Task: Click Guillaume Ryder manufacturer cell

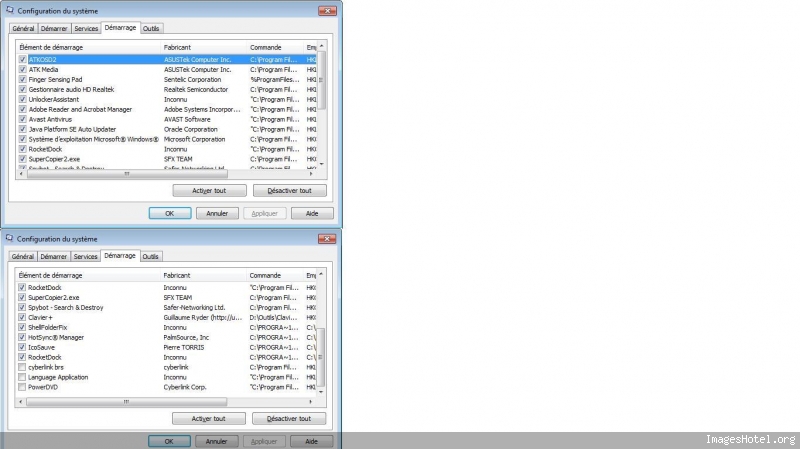Action: [x=203, y=317]
